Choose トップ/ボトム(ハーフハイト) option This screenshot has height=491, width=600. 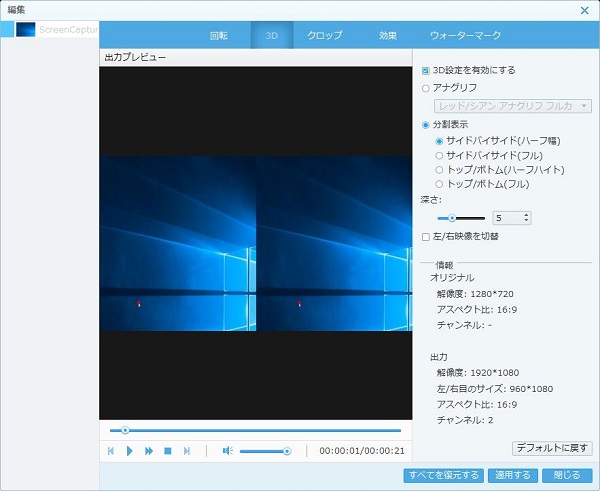coord(439,170)
